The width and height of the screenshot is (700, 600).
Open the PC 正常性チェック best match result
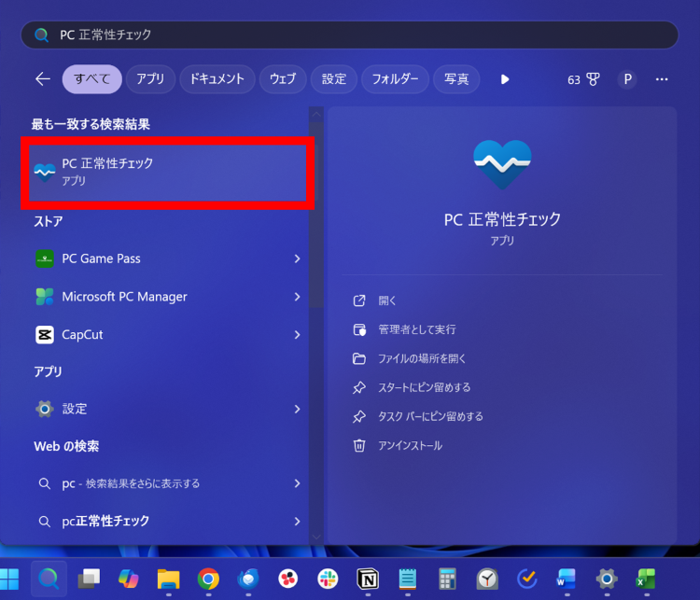tap(167, 173)
